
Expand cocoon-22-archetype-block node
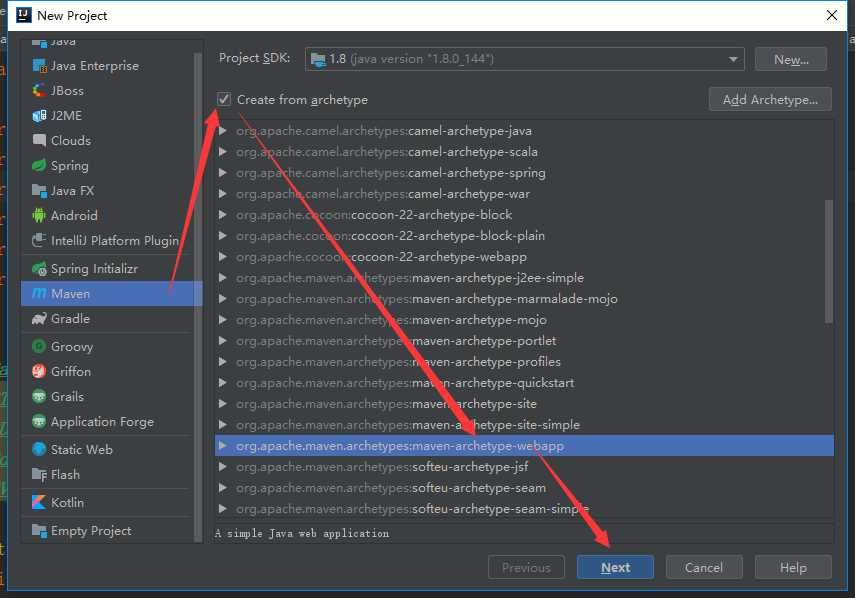[x=222, y=215]
